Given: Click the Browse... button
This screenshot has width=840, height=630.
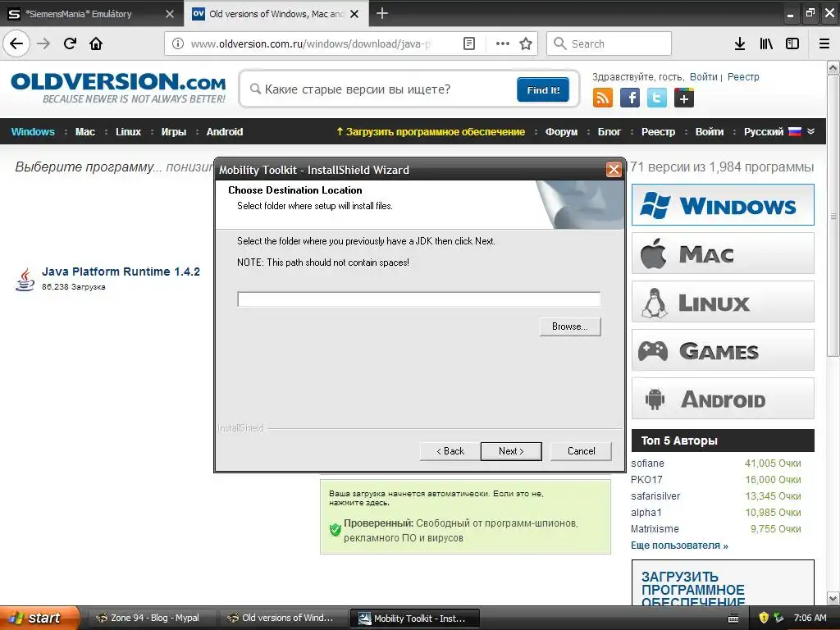Looking at the screenshot, I should tap(570, 326).
